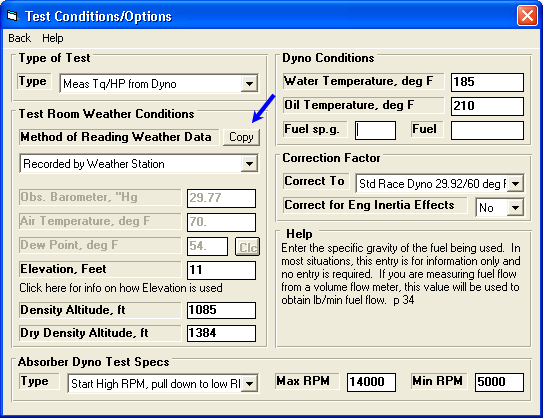Screen dimensions: 543x418
Task: Click the Max RPM input field
Action: tap(371, 382)
